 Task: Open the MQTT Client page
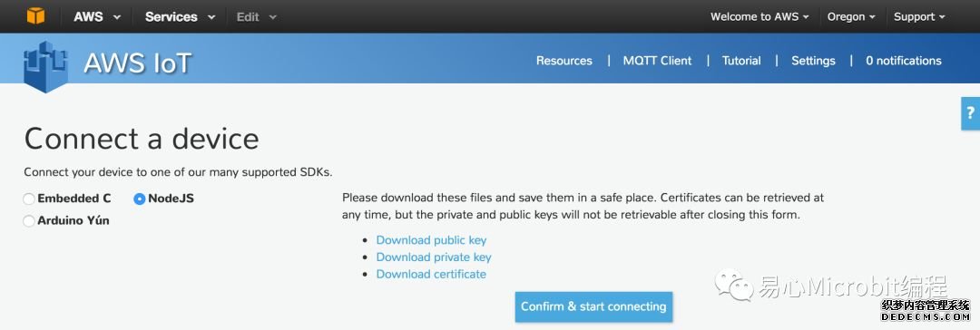[x=658, y=61]
